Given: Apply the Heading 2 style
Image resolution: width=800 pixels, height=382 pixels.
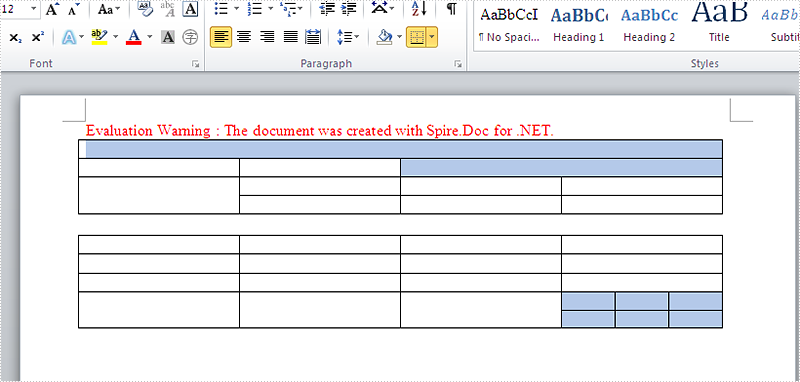Looking at the screenshot, I should click(x=649, y=25).
